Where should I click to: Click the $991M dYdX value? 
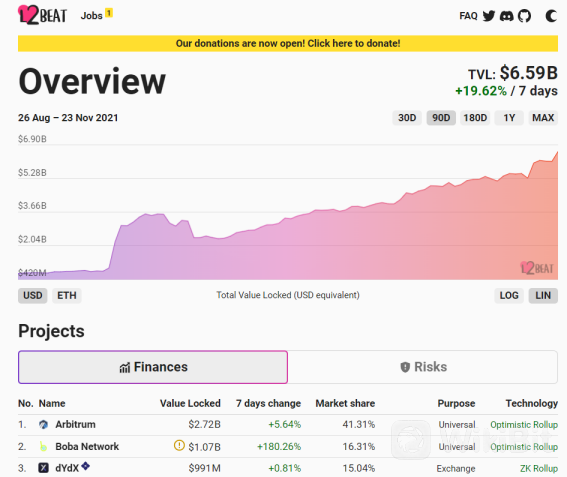coord(204,469)
